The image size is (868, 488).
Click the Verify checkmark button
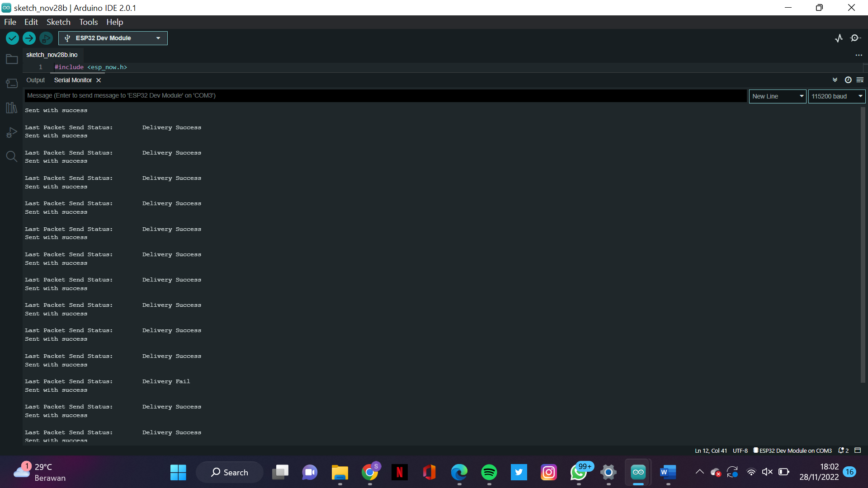(12, 38)
